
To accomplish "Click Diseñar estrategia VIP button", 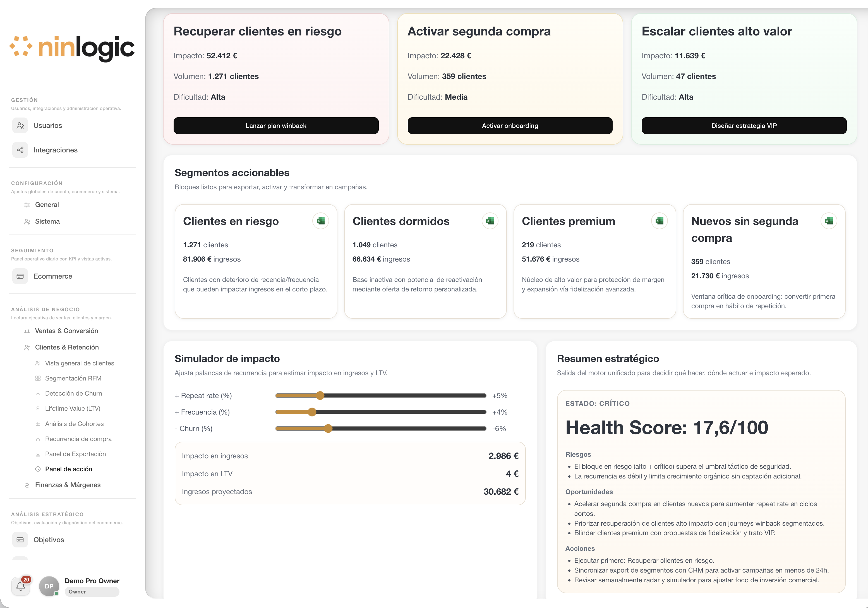I will coord(744,126).
